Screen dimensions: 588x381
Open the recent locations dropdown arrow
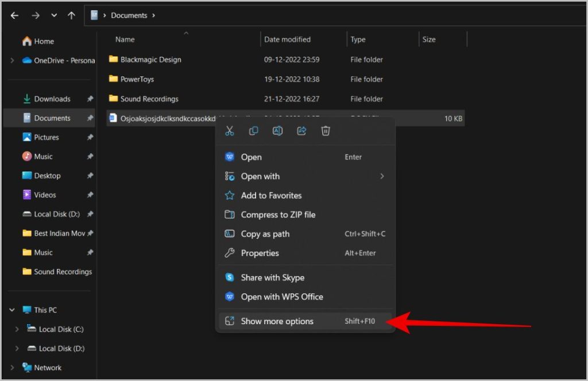[54, 15]
